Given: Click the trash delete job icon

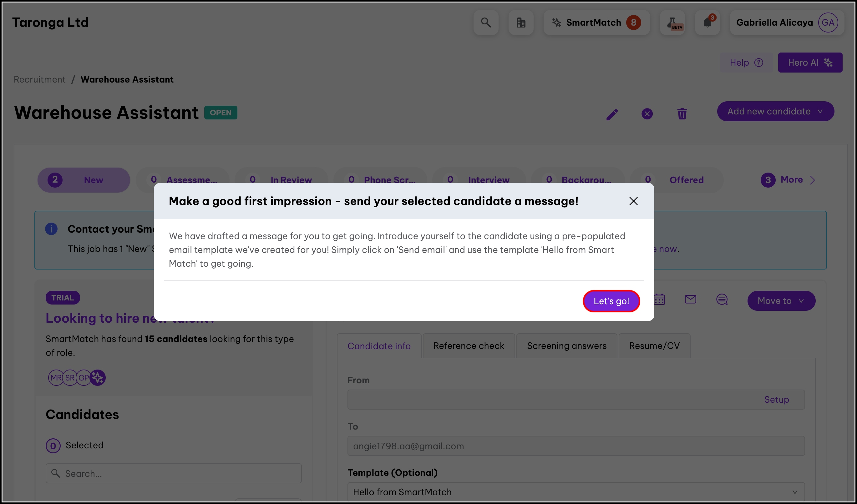Looking at the screenshot, I should [x=682, y=114].
